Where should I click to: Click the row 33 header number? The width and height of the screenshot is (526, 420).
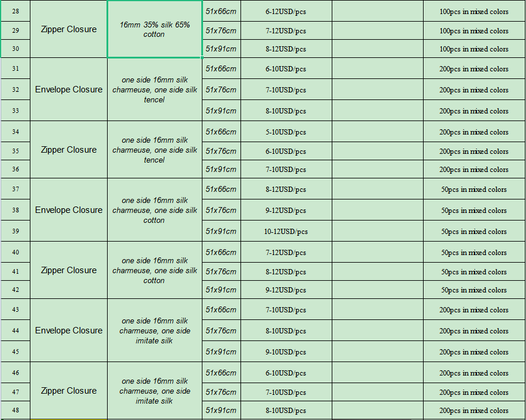coord(15,111)
